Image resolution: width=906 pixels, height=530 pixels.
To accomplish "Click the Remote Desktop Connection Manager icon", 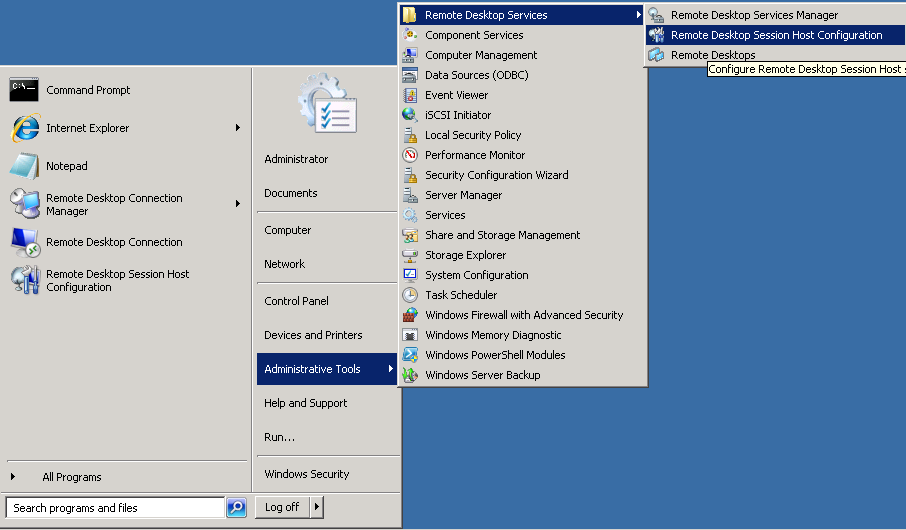I will point(25,203).
